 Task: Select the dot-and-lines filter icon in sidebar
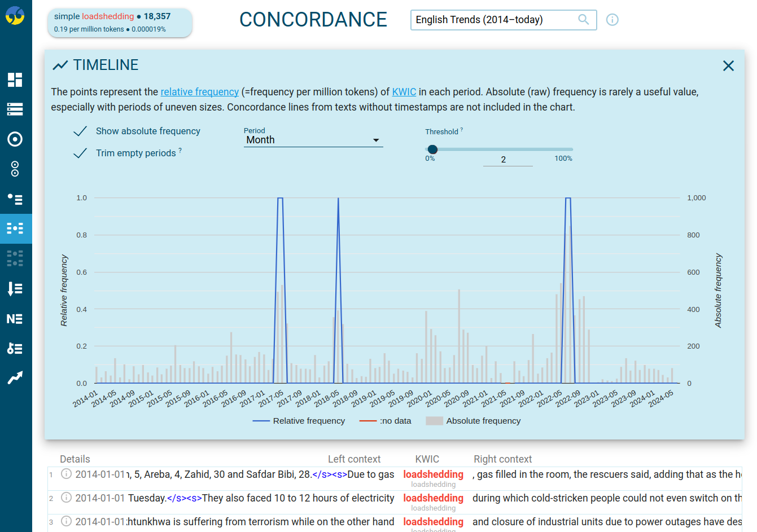point(15,199)
